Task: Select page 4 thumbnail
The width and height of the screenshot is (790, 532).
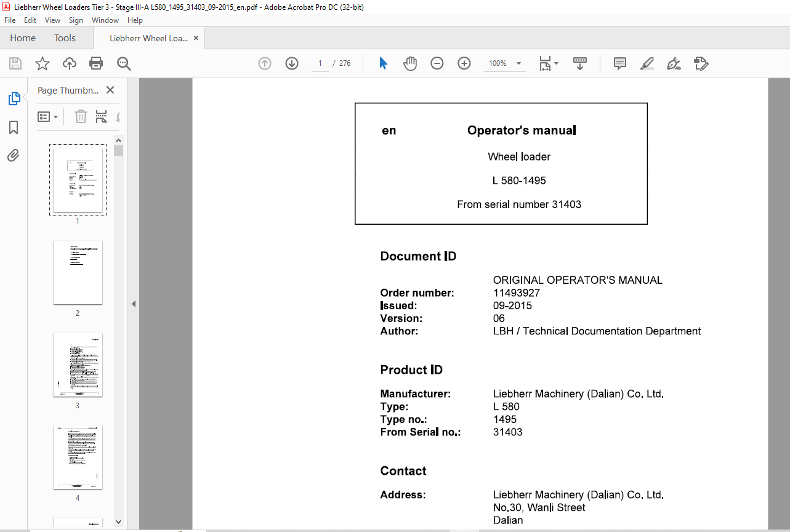Action: (x=78, y=457)
